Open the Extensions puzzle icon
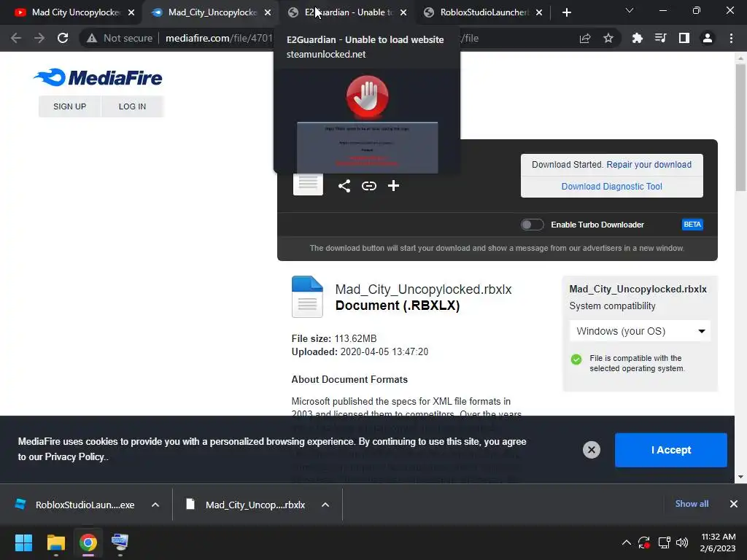747x560 pixels. pos(637,38)
